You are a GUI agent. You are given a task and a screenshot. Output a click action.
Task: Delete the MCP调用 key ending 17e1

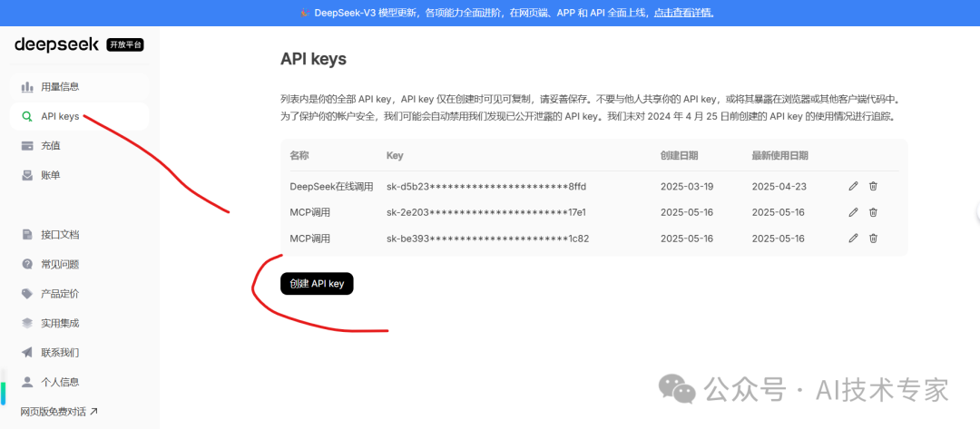(873, 212)
